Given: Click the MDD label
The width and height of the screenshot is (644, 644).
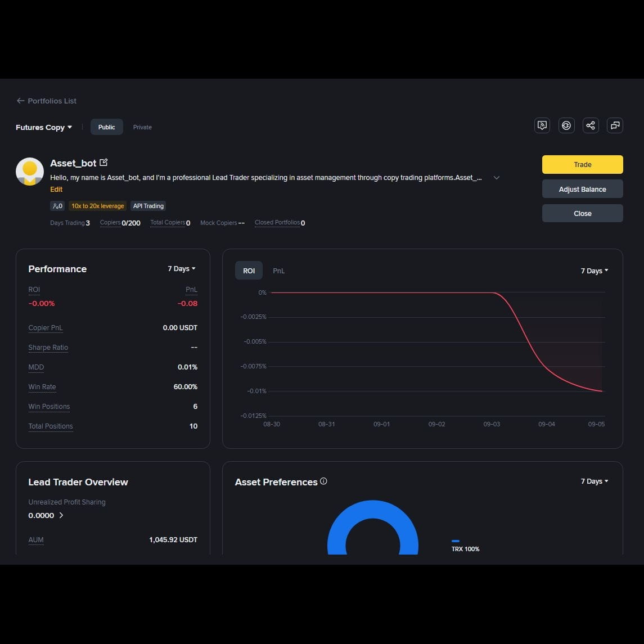Looking at the screenshot, I should 36,367.
